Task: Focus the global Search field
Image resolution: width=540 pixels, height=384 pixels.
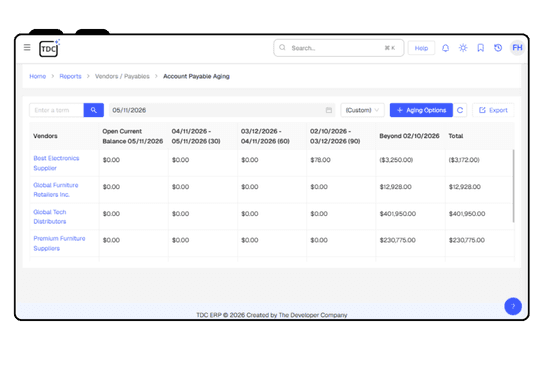Action: pyautogui.click(x=339, y=48)
